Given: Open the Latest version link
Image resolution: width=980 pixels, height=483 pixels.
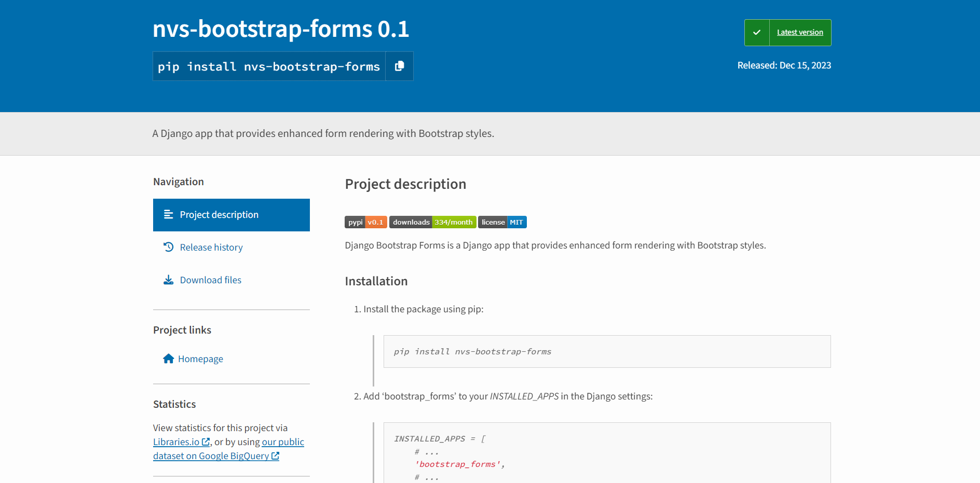Looking at the screenshot, I should tap(800, 32).
